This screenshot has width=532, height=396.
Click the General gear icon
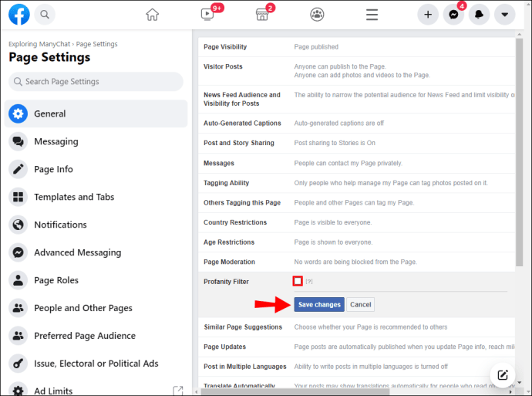[18, 113]
